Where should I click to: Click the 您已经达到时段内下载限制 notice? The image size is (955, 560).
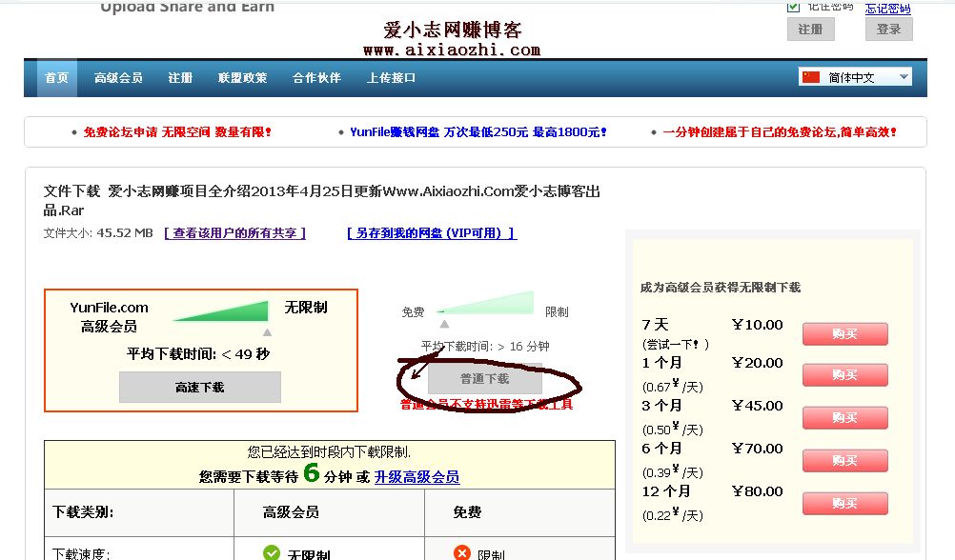click(x=329, y=452)
